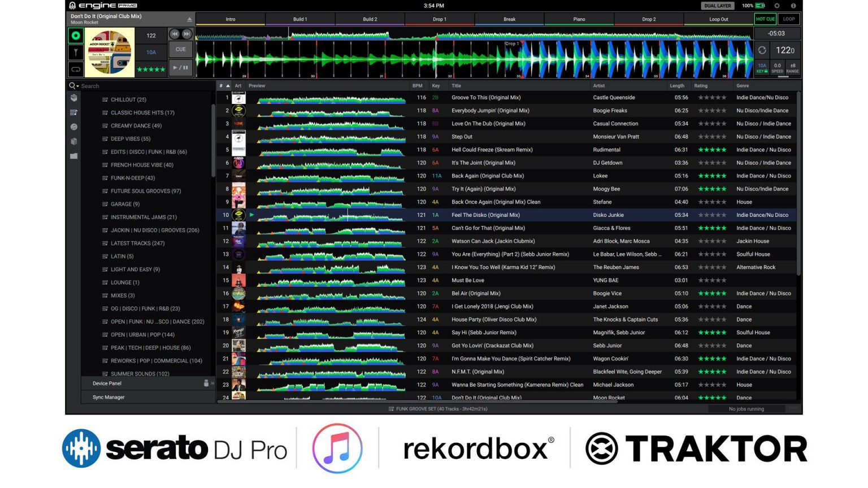Change star rating of loaded deck track
Viewport: 868px width, 488px height.
coord(151,69)
